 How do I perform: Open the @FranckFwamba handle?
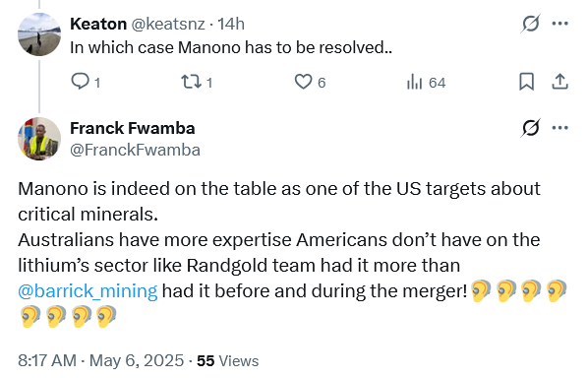pos(135,150)
